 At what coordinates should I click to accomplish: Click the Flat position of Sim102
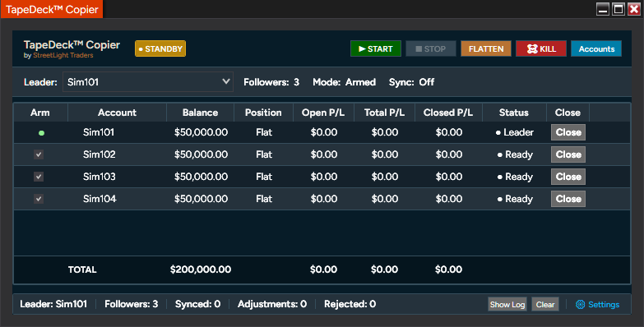264,154
